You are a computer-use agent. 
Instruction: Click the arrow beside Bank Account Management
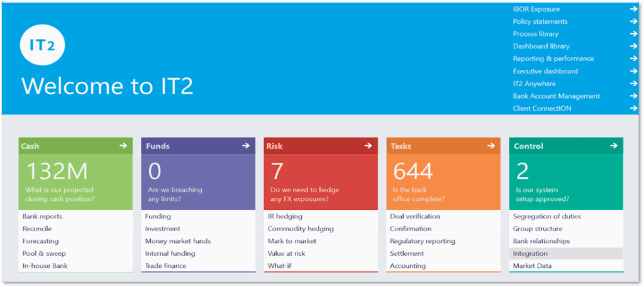click(x=633, y=96)
